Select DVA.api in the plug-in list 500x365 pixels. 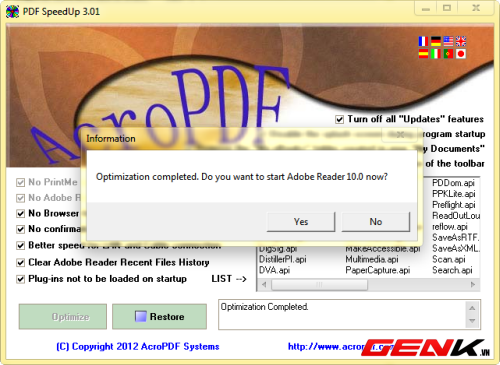(274, 270)
